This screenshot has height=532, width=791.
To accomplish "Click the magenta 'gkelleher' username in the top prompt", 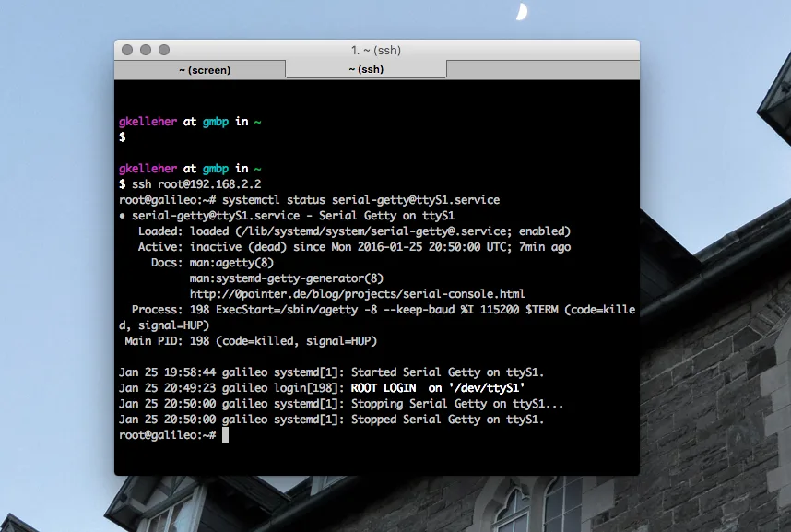I will tap(148, 121).
